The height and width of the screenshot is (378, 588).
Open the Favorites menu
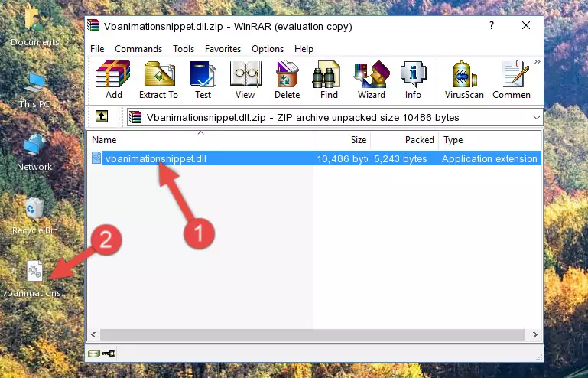pos(223,49)
